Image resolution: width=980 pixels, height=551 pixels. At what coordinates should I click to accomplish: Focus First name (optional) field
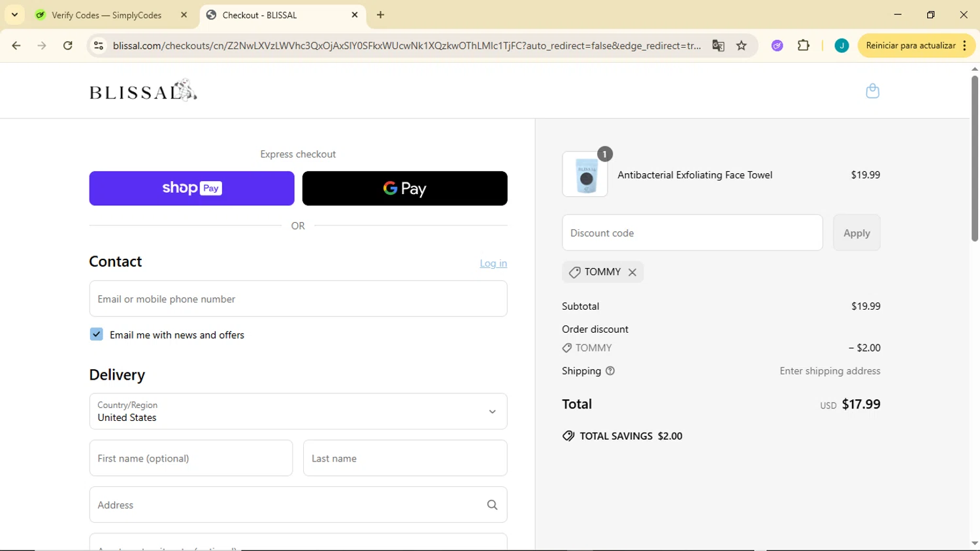[x=191, y=458]
